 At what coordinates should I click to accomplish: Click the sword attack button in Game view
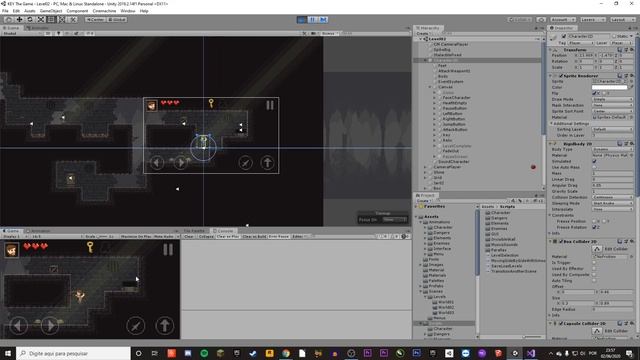pos(136,326)
